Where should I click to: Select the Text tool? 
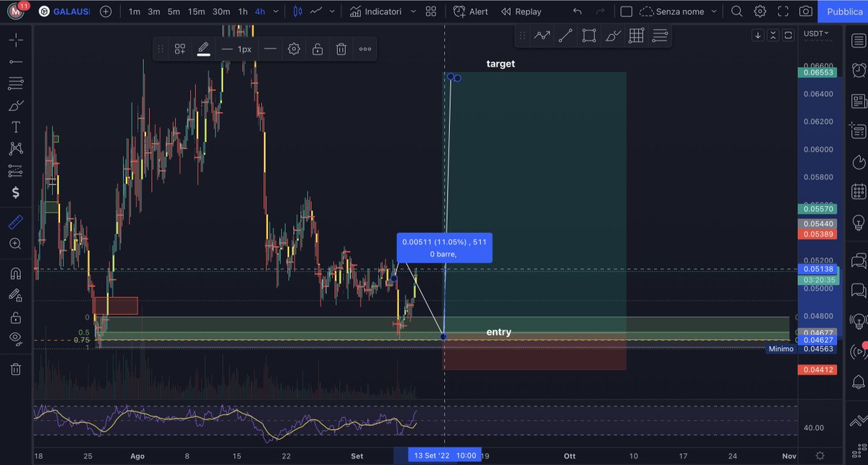[15, 127]
